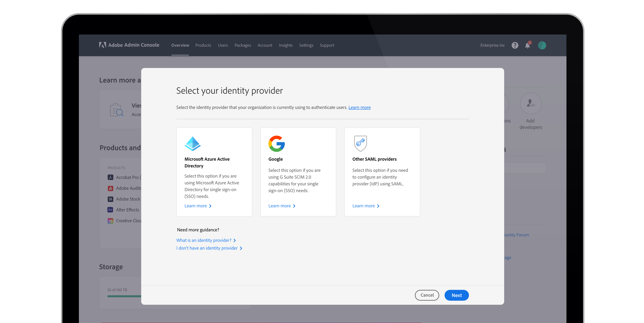Open Learn more under Microsoft Azure card
The height and width of the screenshot is (323, 644).
tap(198, 206)
